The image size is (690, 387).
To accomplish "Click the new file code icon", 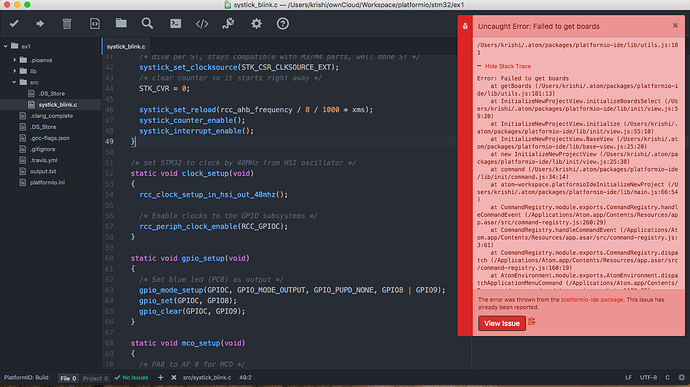I will click(95, 23).
